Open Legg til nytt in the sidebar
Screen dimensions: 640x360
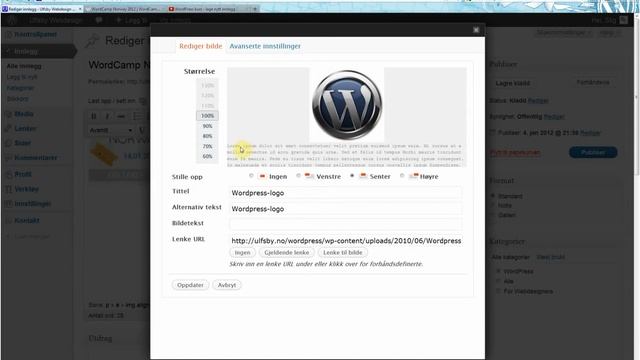coord(21,77)
